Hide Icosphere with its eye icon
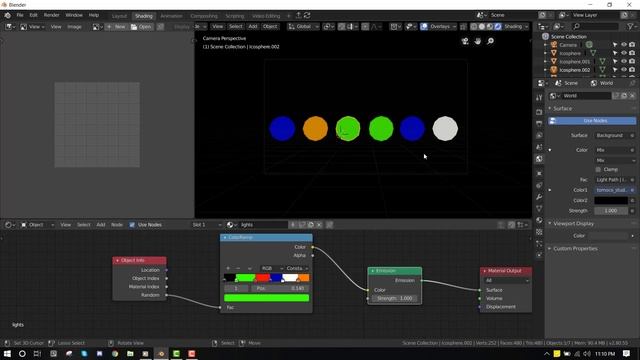This screenshot has width=640, height=360. [624, 53]
